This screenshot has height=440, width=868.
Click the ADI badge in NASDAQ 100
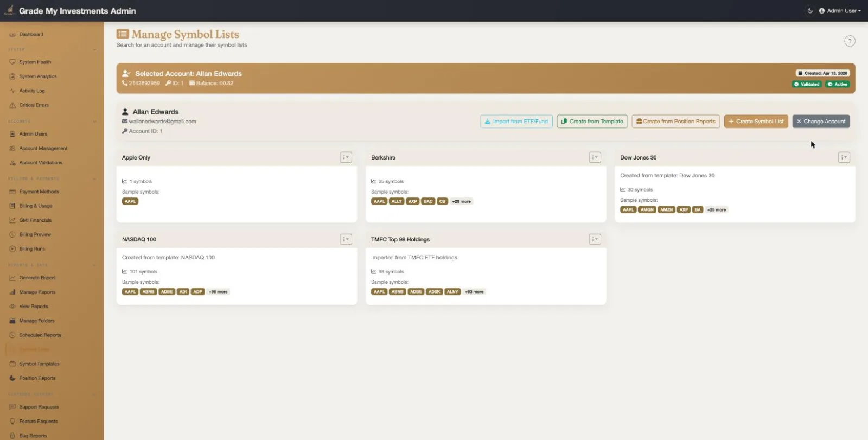[183, 292]
